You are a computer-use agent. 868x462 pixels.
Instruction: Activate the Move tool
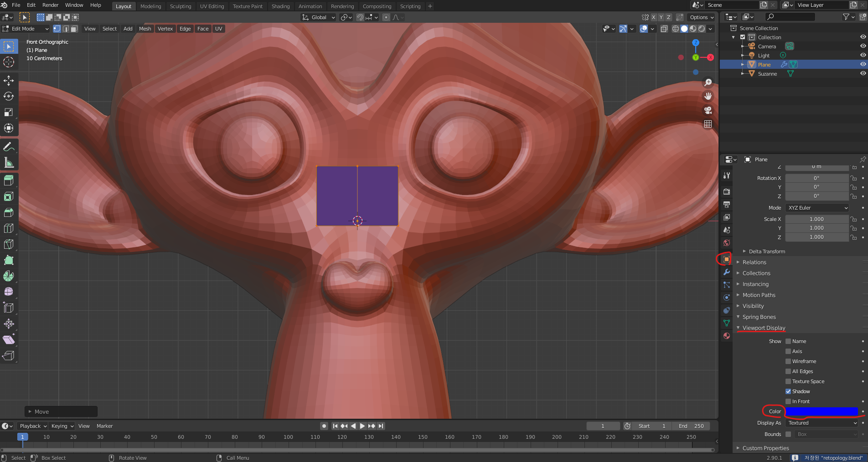(9, 81)
